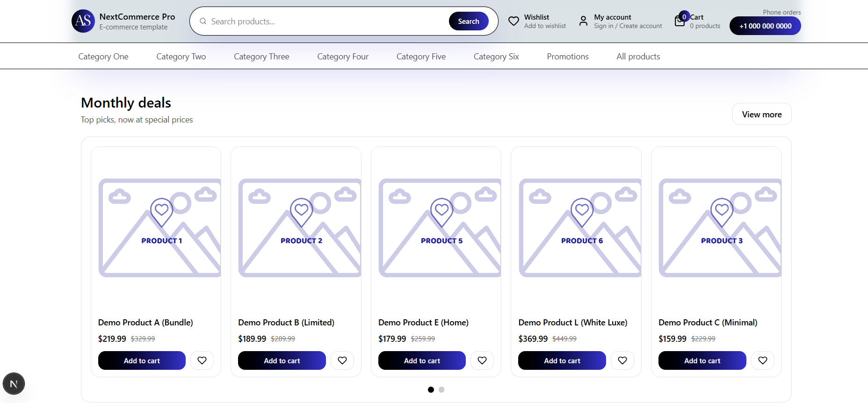
Task: Add Demo Product B (Limited) to cart
Action: (x=282, y=360)
